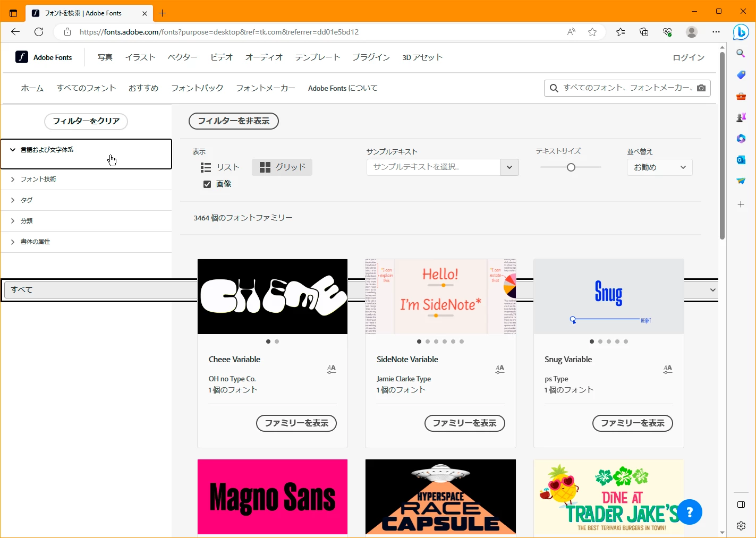Open the Favorites list icon
Viewport: 756px width, 538px height.
point(621,32)
